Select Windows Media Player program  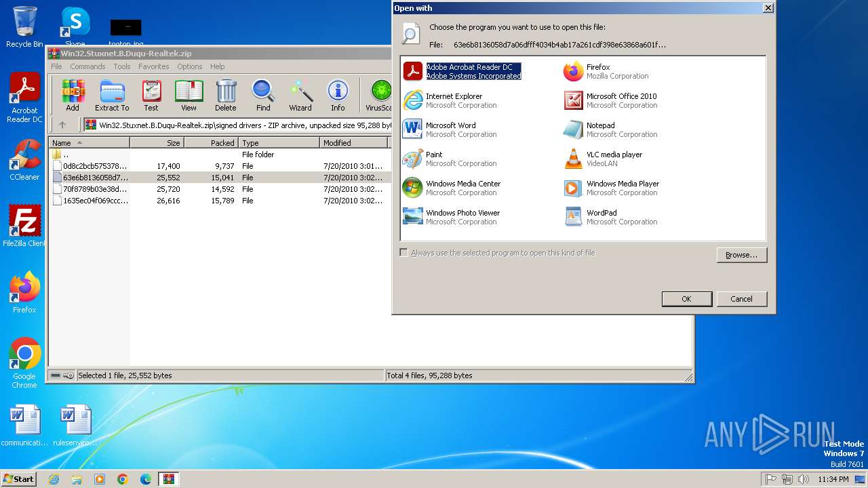click(612, 188)
